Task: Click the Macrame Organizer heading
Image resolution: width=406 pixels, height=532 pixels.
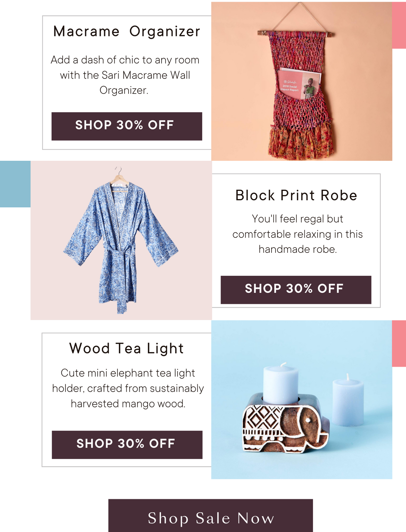Action: pyautogui.click(x=127, y=31)
